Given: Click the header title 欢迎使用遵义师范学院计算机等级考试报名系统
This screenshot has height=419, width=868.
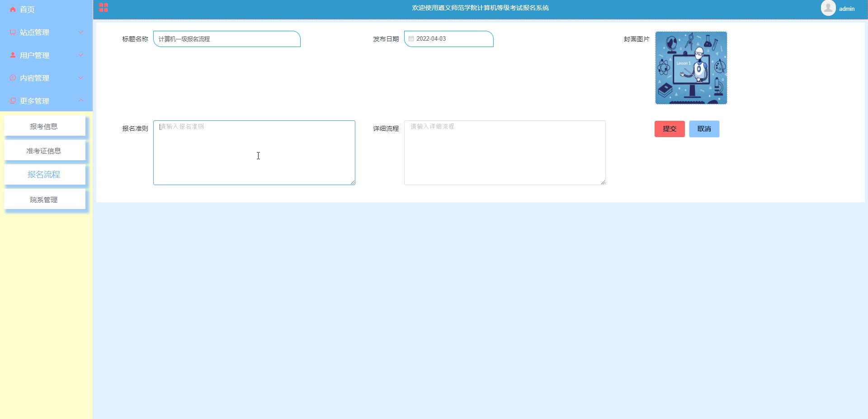Looking at the screenshot, I should [x=480, y=8].
